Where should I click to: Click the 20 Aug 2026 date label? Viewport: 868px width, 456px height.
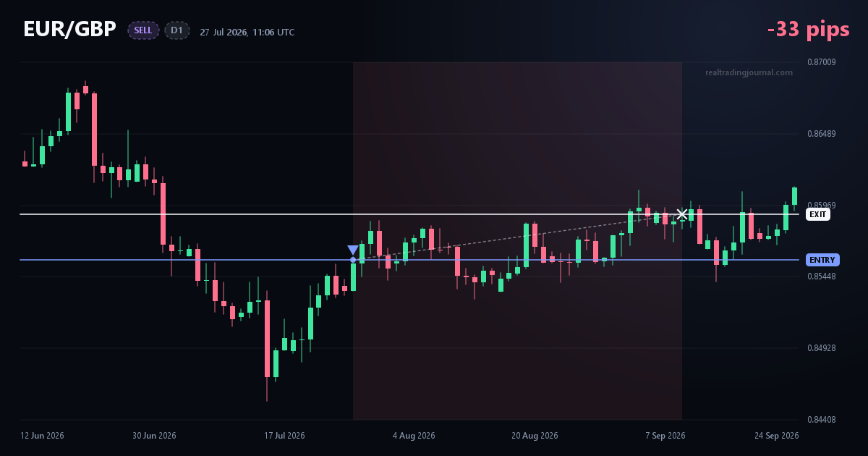[x=535, y=436]
